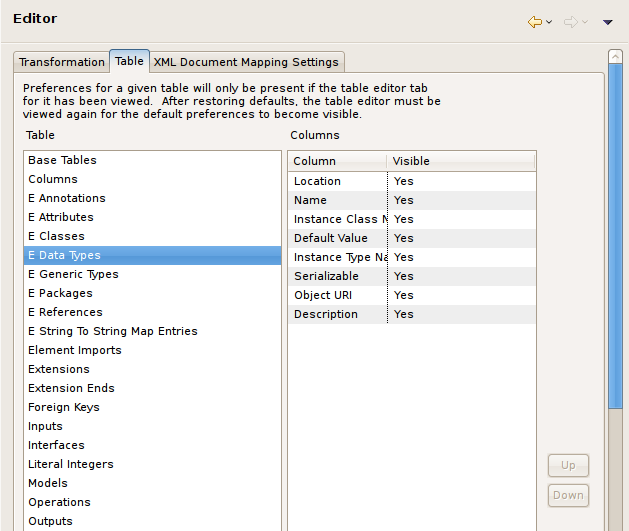629x531 pixels.
Task: Click the Up button
Action: (568, 466)
